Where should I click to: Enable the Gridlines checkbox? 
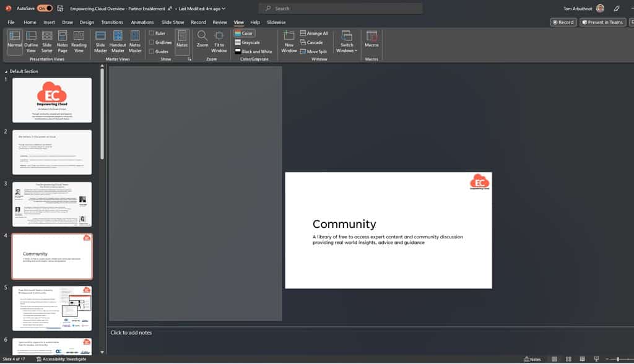152,43
